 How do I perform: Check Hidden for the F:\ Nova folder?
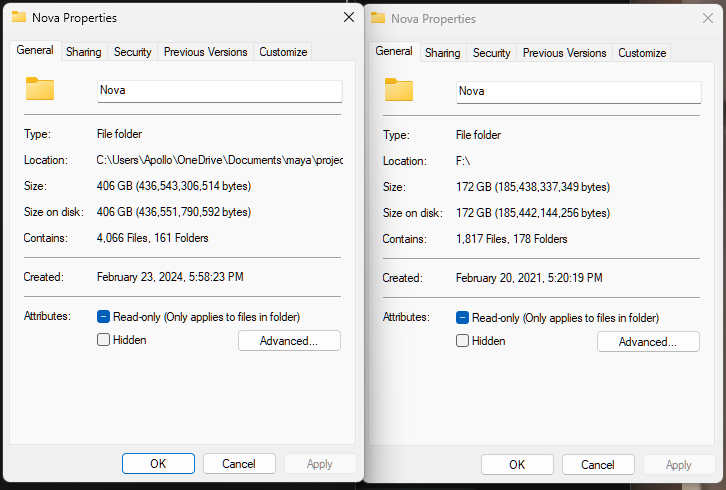coord(462,341)
